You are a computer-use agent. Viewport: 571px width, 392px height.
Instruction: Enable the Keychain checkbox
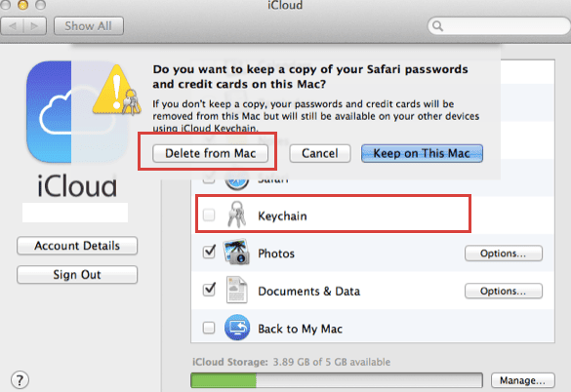(x=209, y=215)
